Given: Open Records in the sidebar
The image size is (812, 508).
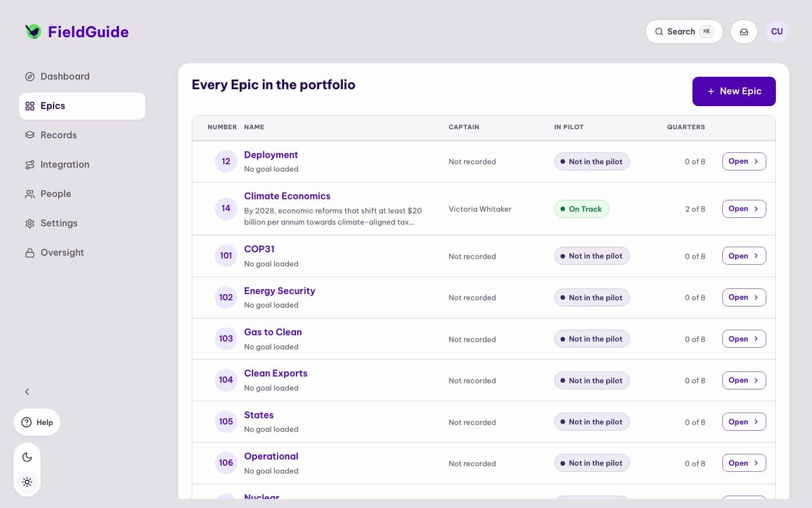Looking at the screenshot, I should click(x=82, y=135).
